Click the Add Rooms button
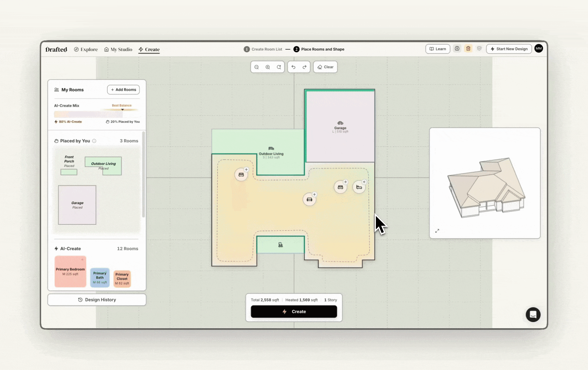 (123, 90)
